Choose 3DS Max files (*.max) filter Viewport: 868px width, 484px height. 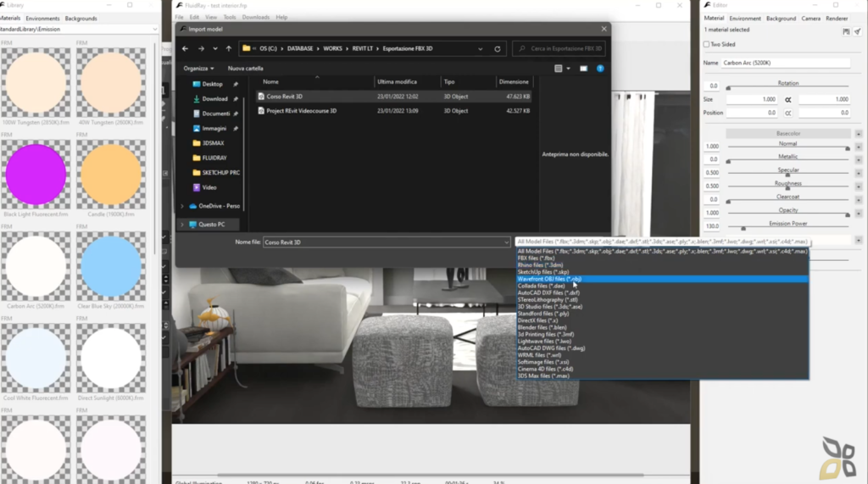pos(662,376)
